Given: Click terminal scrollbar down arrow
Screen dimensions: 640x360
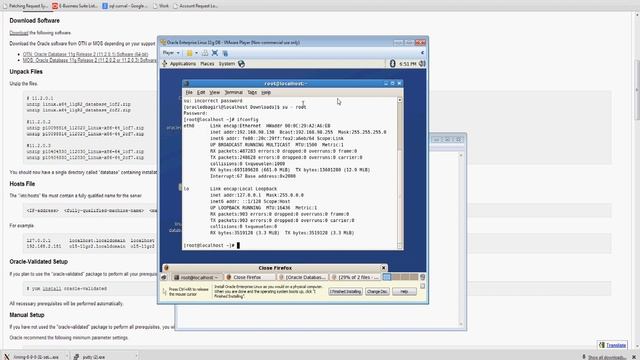Looking at the screenshot, I should (400, 246).
